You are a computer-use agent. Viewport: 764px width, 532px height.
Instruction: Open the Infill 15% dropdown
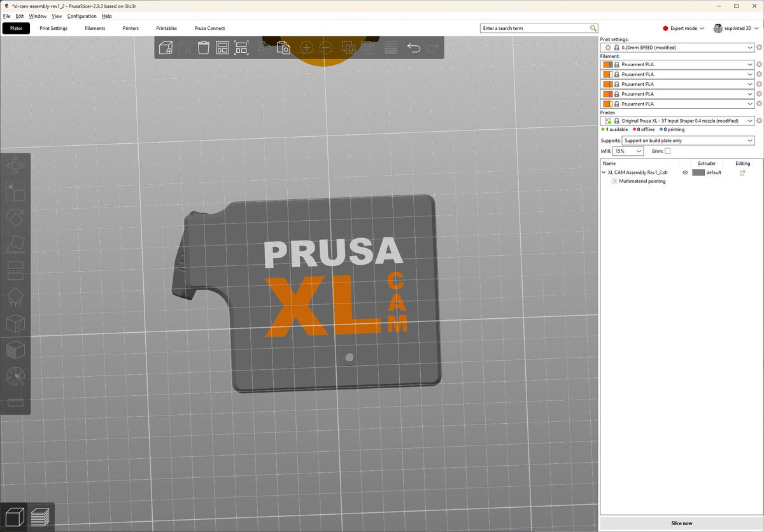pos(628,151)
